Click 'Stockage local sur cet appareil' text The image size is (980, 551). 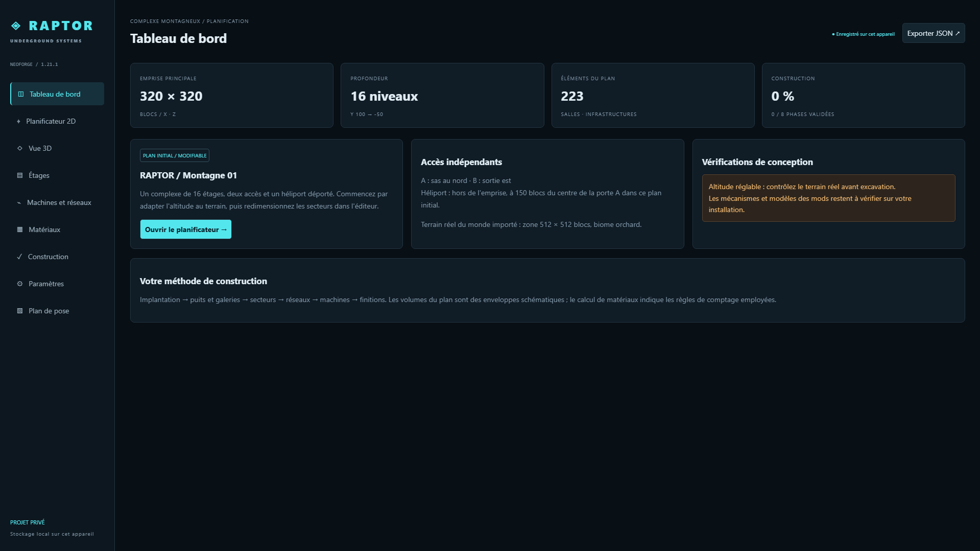coord(52,534)
